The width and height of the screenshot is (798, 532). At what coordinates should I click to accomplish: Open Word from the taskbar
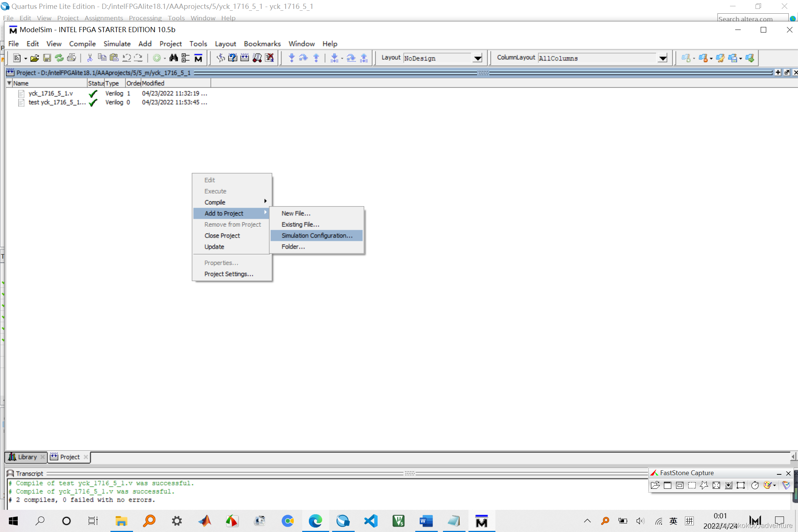click(426, 521)
